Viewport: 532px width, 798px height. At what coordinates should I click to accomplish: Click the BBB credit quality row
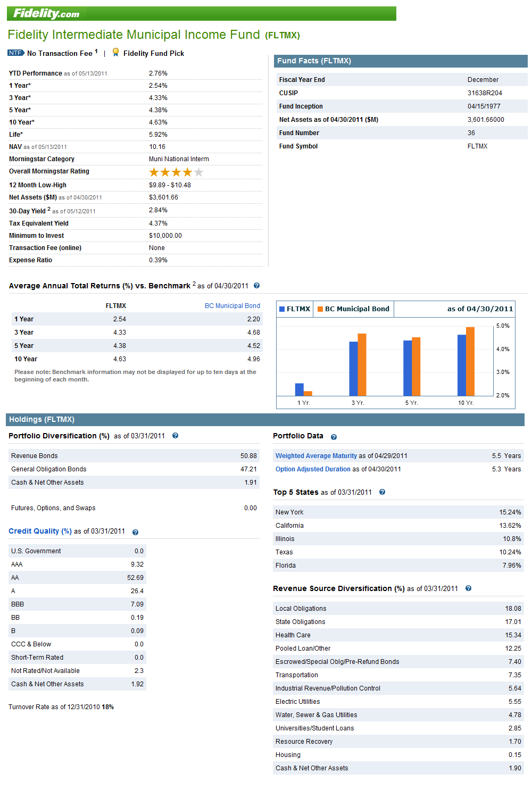77,604
